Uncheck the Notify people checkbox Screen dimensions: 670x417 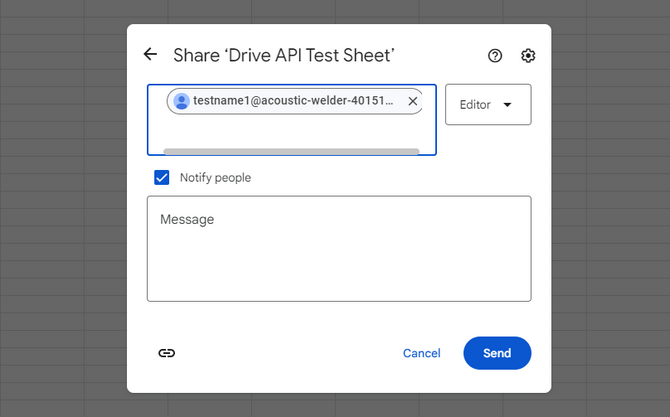(x=162, y=178)
